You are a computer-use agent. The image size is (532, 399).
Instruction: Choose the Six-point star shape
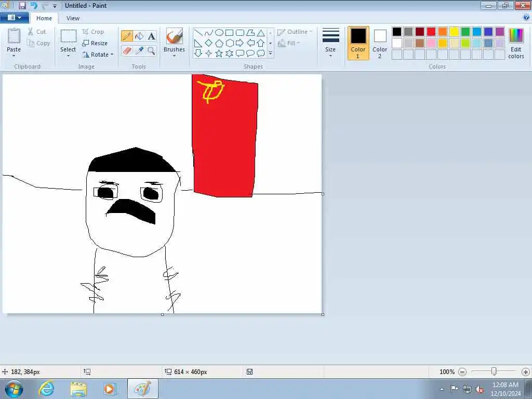click(x=229, y=54)
